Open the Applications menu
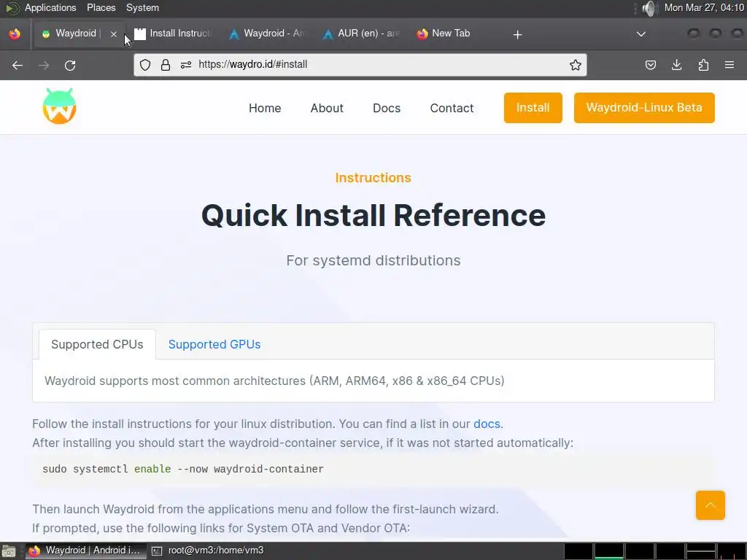The height and width of the screenshot is (560, 747). pyautogui.click(x=50, y=7)
